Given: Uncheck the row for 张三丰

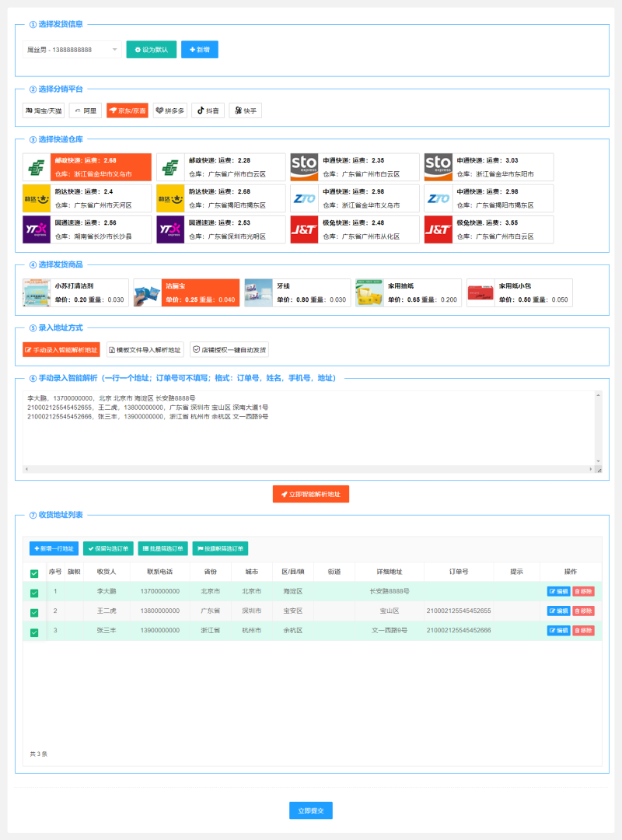Looking at the screenshot, I should coord(34,632).
